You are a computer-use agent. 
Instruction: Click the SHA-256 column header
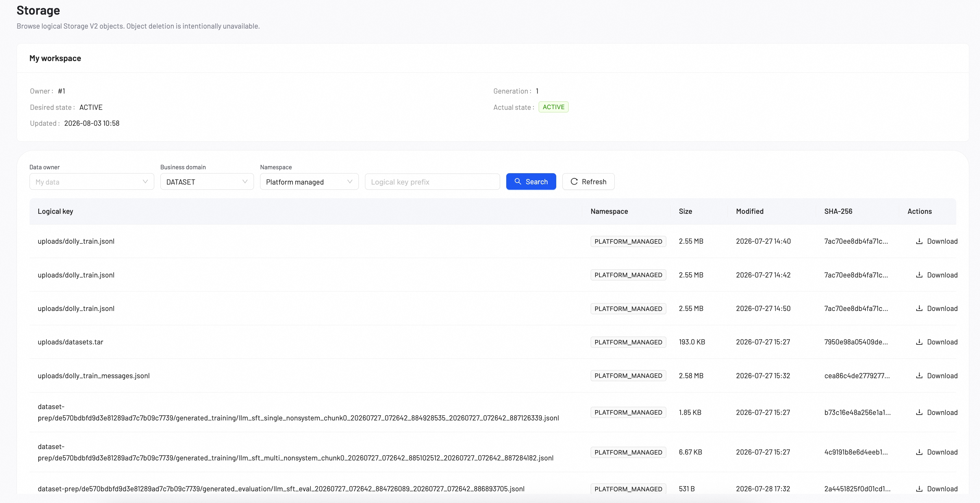point(838,211)
